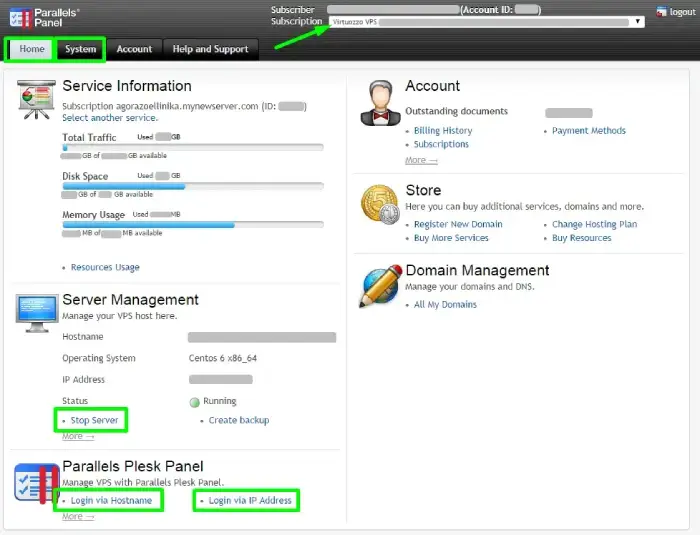The height and width of the screenshot is (535, 700).
Task: Click the Operating System label
Action: point(99,358)
